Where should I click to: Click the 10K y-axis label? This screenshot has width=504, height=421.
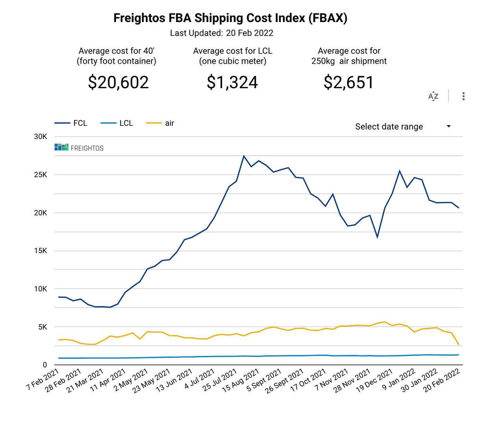(41, 289)
